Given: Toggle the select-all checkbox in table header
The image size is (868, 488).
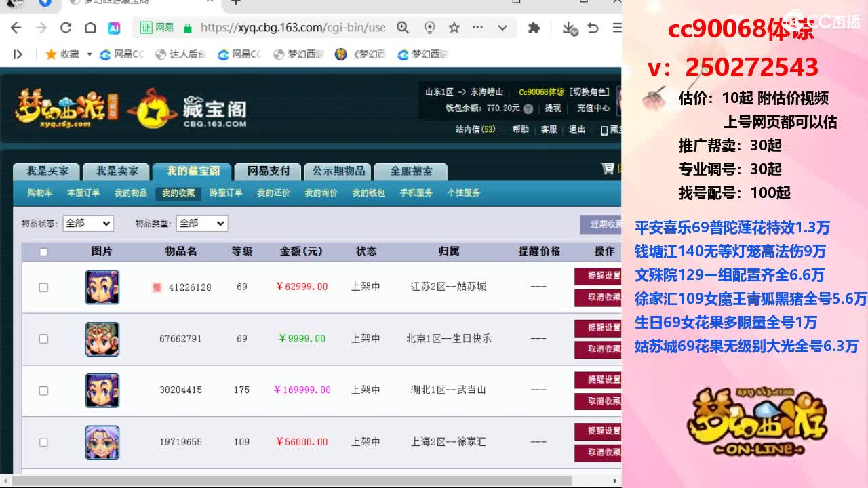Looking at the screenshot, I should point(43,252).
